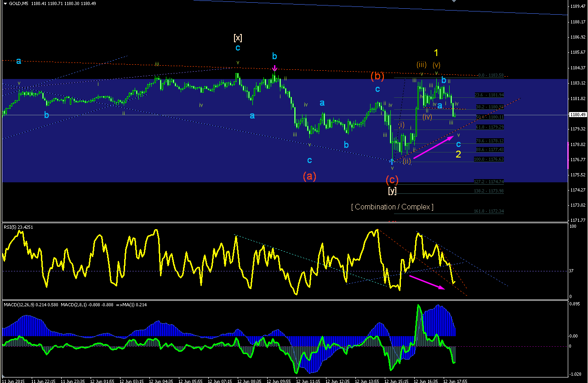Screen dimensions: 588x383
Task: Click the 12 Jun 11:15 time axis label
Action: [x=308, y=381]
